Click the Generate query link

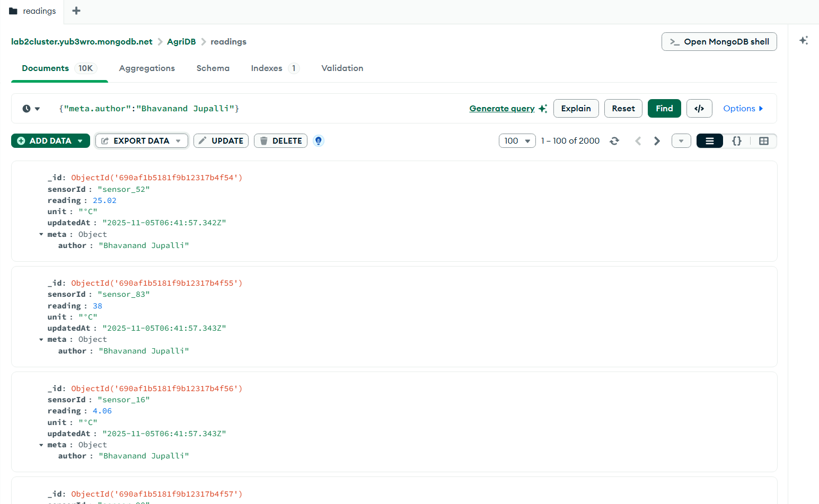click(x=501, y=109)
